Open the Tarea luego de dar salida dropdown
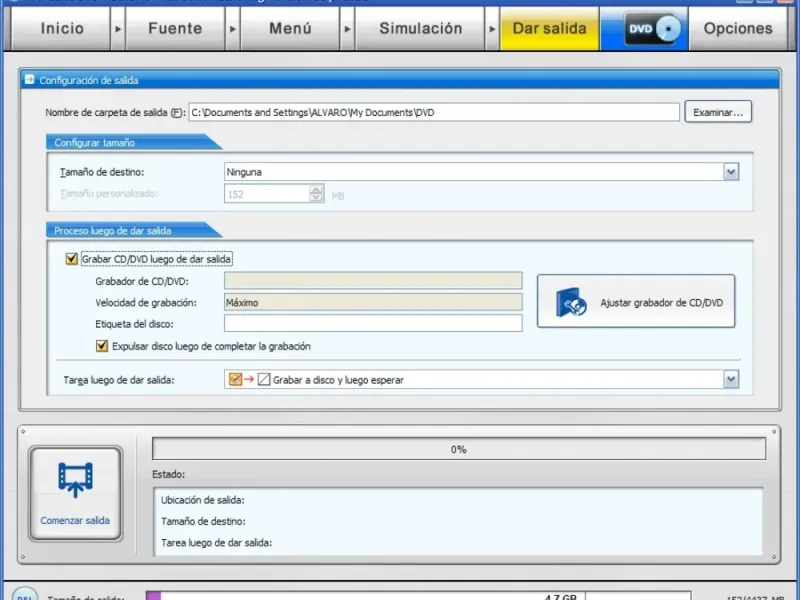The image size is (800, 600). point(731,380)
